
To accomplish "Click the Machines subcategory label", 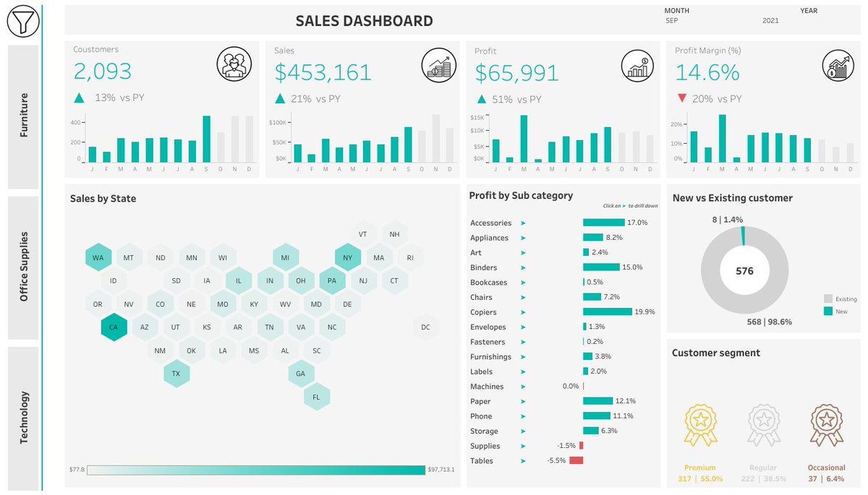I will [x=487, y=387].
